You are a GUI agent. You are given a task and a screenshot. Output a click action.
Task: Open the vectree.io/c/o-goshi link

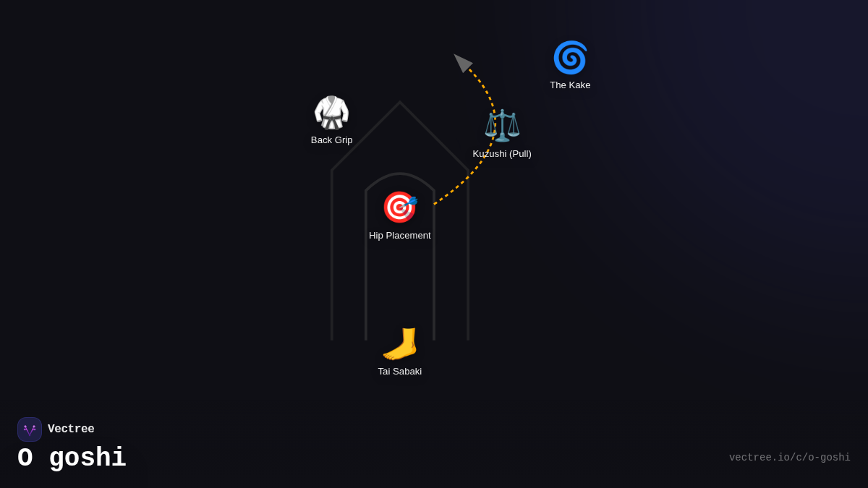click(x=789, y=458)
